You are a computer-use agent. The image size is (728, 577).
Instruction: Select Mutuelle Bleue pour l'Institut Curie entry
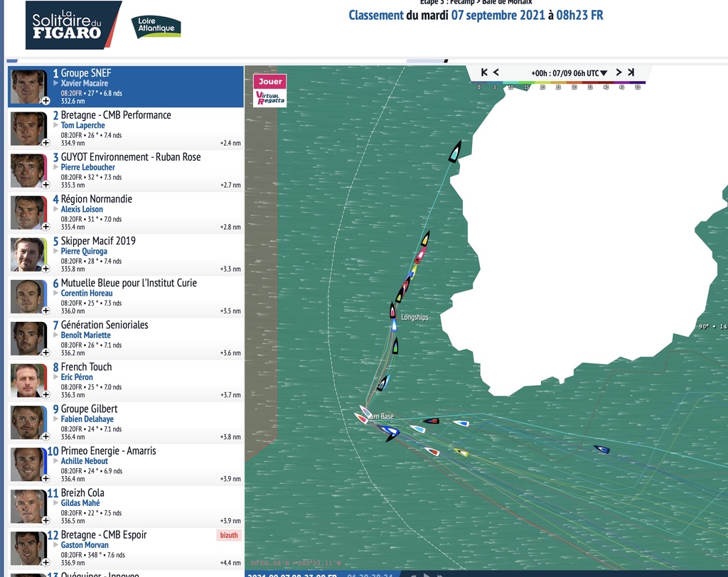click(129, 283)
